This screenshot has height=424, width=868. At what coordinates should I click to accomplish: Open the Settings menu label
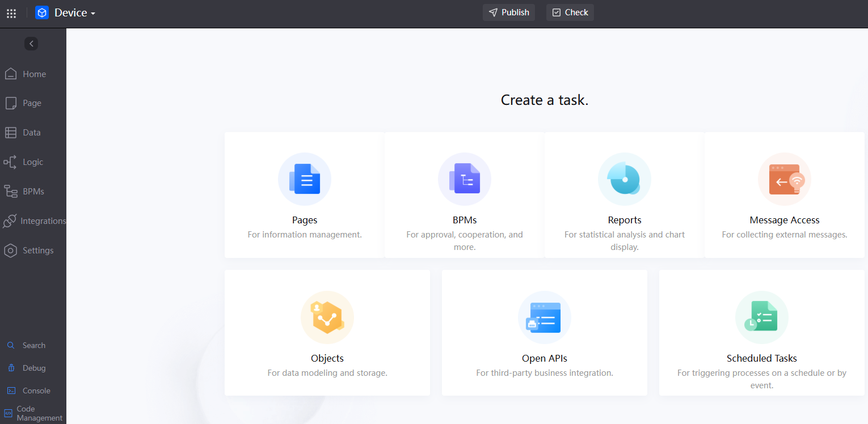(38, 251)
